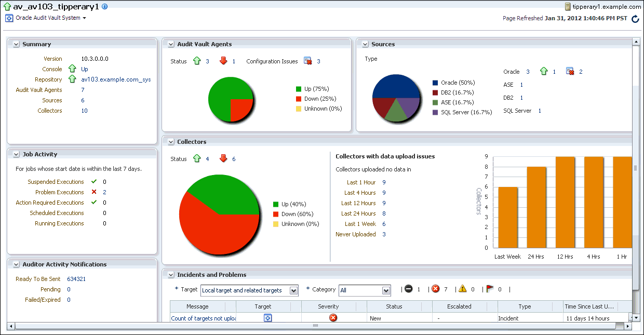This screenshot has height=335, width=644.
Task: Open the Ready To Be Sent 634321 link
Action: pos(76,279)
